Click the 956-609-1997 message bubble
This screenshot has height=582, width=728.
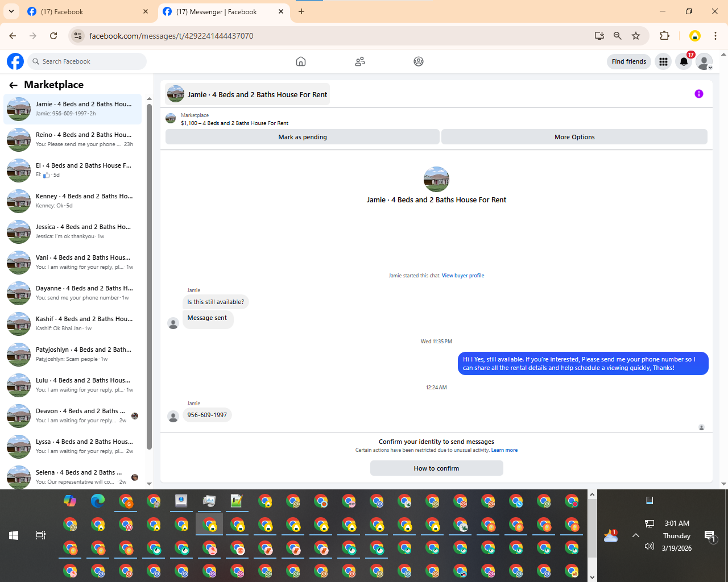(207, 415)
